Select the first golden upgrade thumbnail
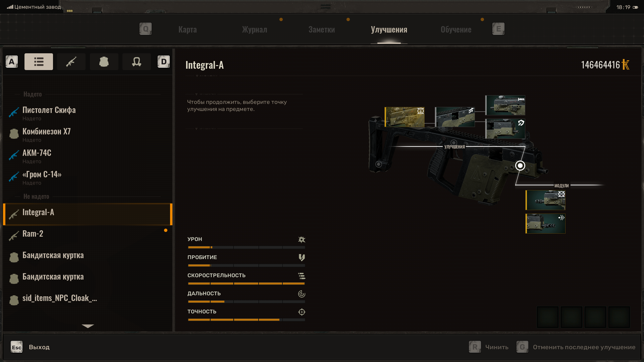Viewport: 644px width, 362px height. 405,117
